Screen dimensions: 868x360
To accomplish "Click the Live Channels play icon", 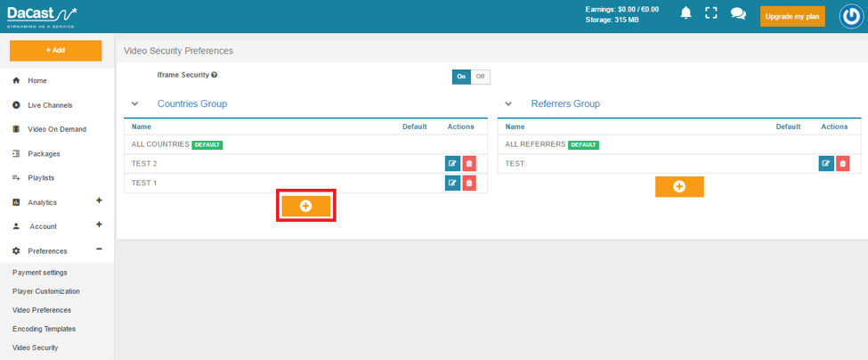I will (16, 105).
